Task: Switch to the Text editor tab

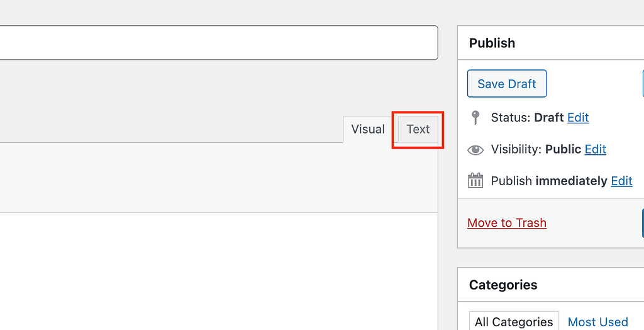Action: pos(418,129)
